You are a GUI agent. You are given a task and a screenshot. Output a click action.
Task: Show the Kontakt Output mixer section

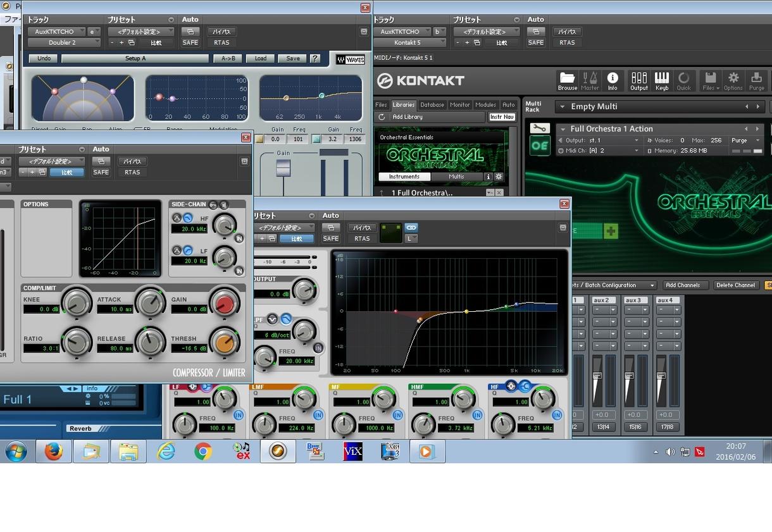[x=639, y=80]
